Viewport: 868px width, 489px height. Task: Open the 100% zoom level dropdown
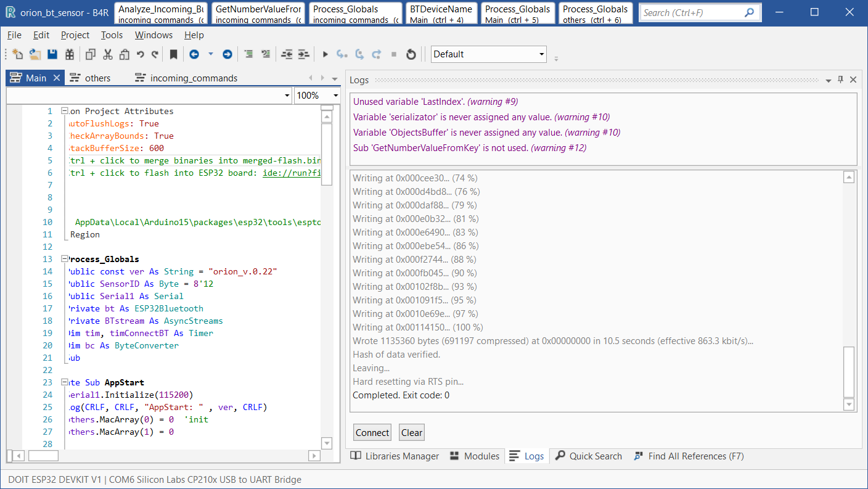[317, 96]
